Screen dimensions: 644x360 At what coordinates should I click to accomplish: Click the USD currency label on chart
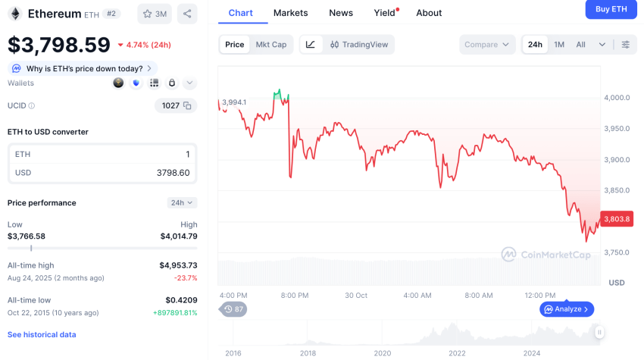(x=617, y=283)
